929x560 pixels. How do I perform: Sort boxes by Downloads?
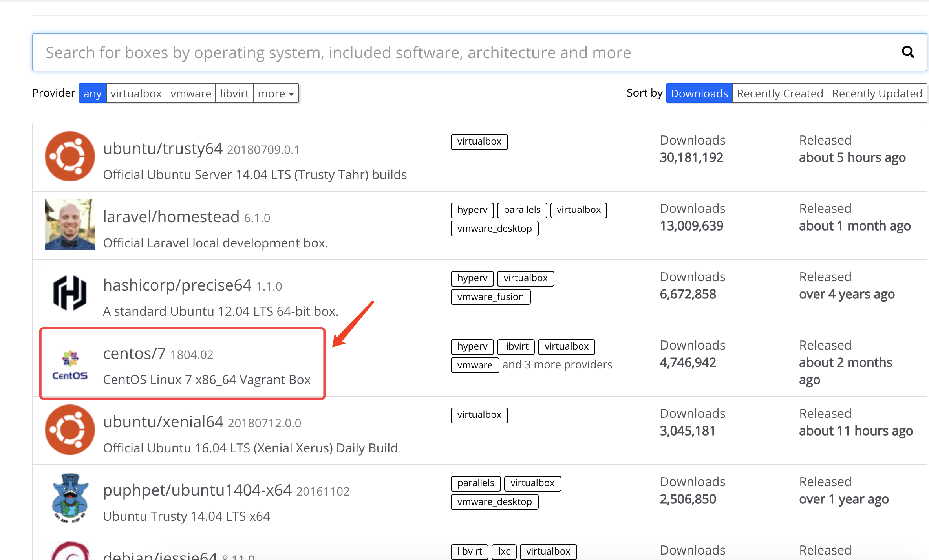pyautogui.click(x=699, y=93)
